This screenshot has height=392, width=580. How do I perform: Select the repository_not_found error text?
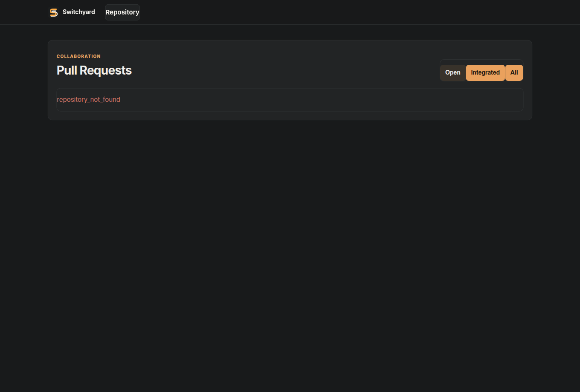[89, 100]
